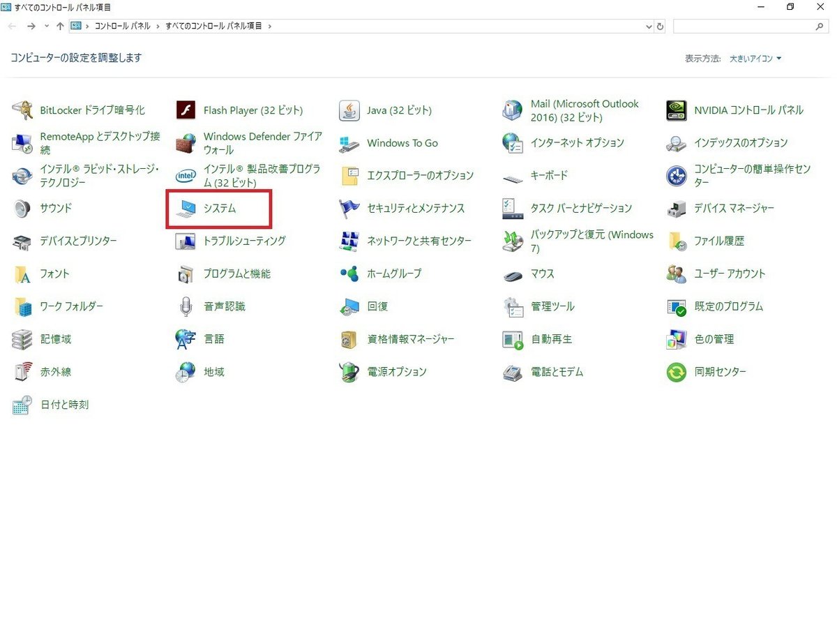837x644 pixels.
Task: Open the recent locations dropdown next to Forward
Action: (47, 27)
